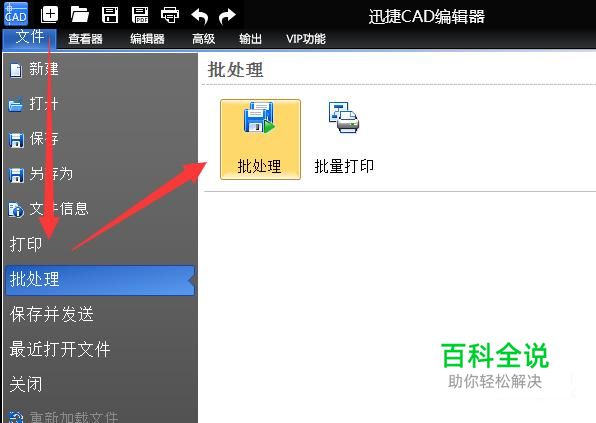Viewport: 596px width, 423px height.
Task: Switch to the 查看器 tab
Action: pyautogui.click(x=86, y=39)
